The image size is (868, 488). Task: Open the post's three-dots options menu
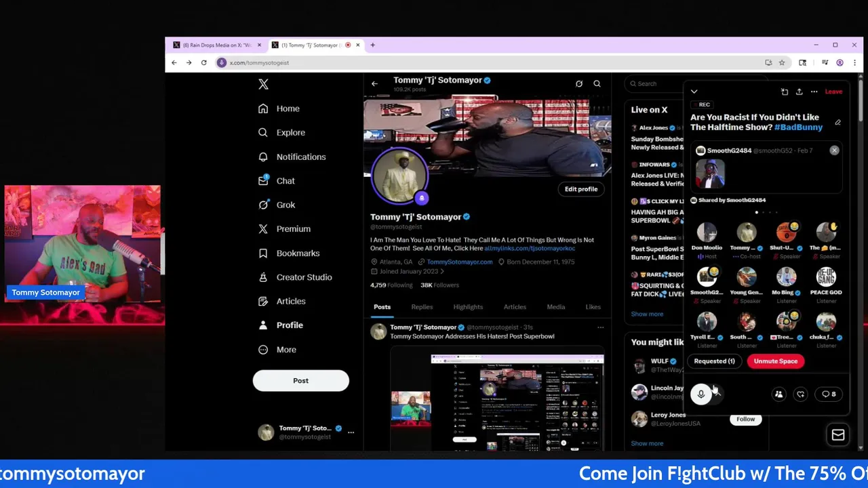(600, 328)
